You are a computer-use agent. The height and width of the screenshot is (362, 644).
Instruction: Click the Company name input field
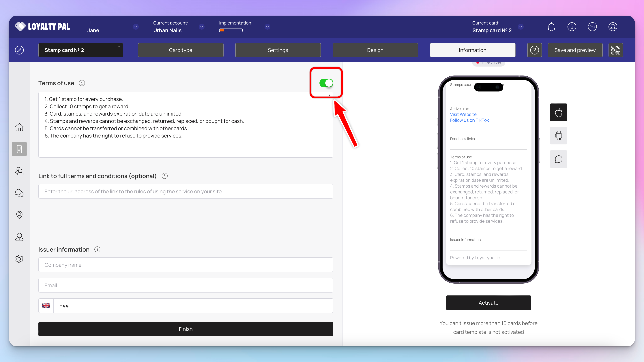click(x=186, y=265)
